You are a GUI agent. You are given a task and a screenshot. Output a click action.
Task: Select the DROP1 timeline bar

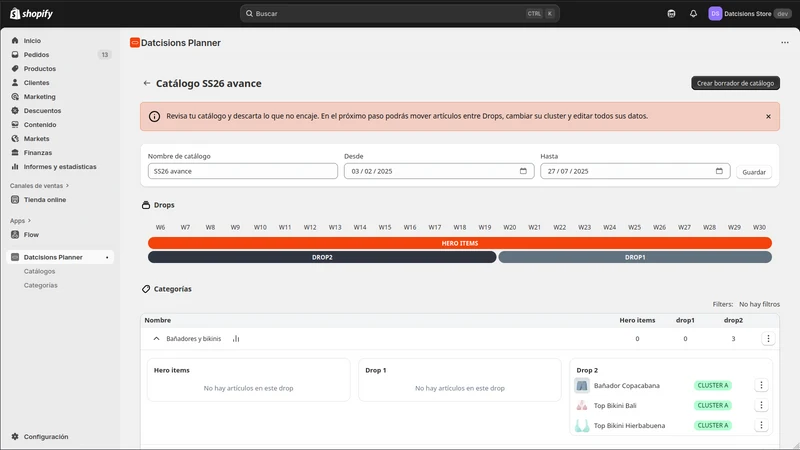pos(635,257)
